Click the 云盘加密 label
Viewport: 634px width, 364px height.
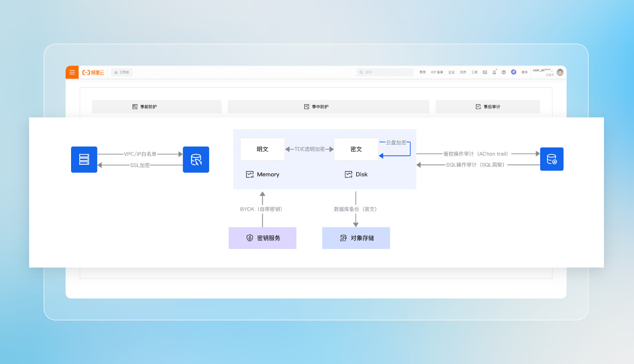396,142
